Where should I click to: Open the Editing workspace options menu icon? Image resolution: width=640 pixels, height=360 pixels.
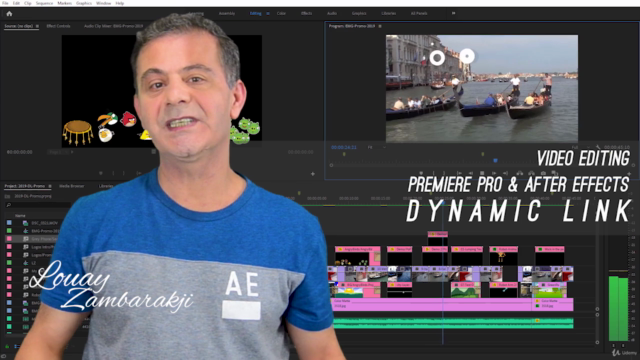coord(268,13)
